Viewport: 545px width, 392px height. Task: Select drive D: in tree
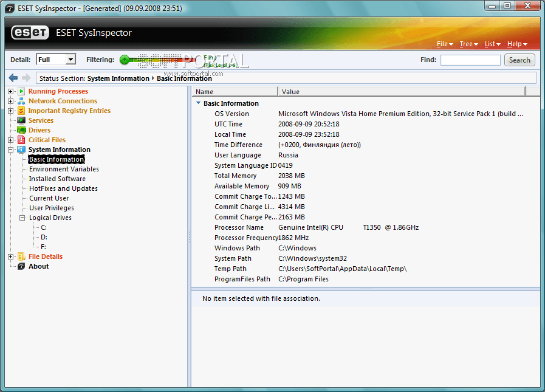(44, 237)
